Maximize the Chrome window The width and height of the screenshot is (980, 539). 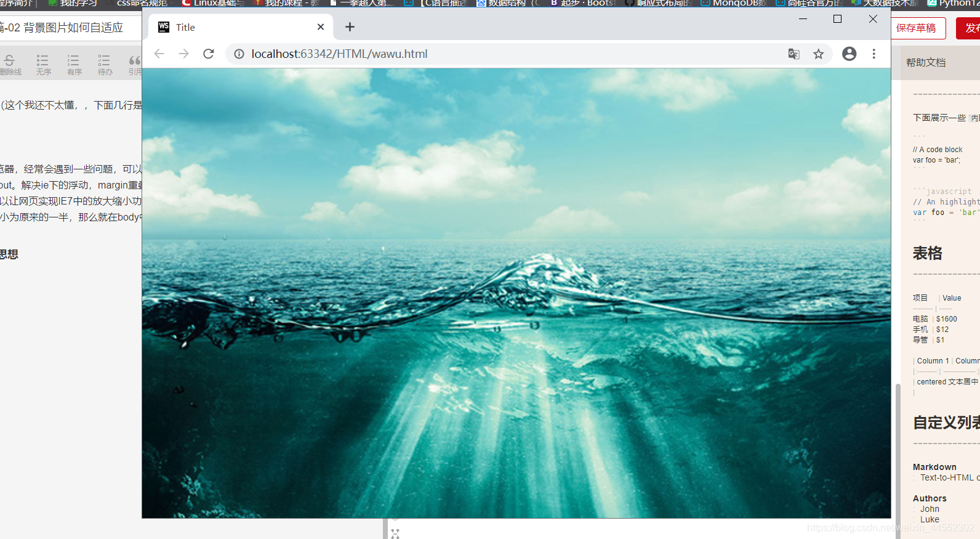click(x=837, y=19)
